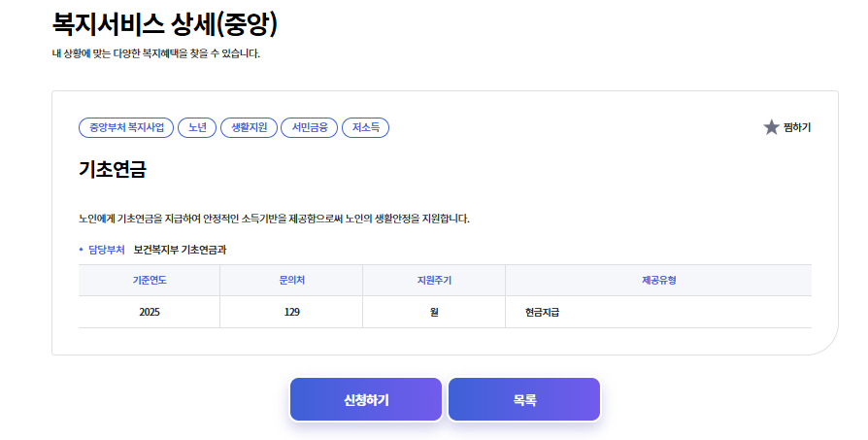Image resolution: width=868 pixels, height=440 pixels.
Task: Click the 기초연금 service title
Action: coord(113,169)
